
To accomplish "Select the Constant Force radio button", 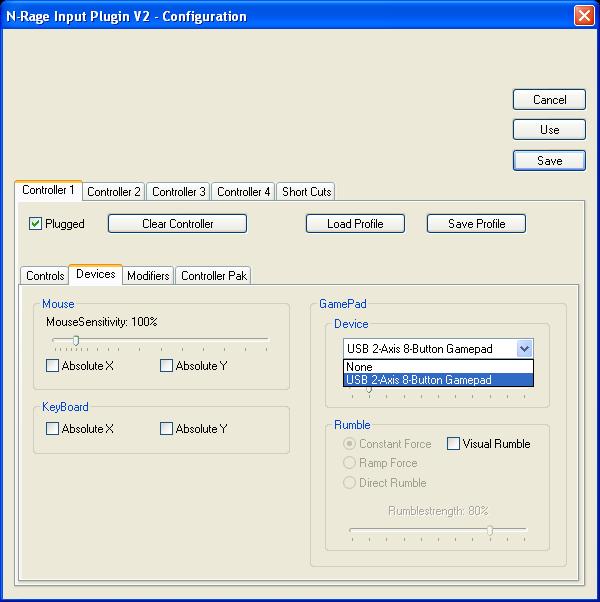I will tap(349, 444).
